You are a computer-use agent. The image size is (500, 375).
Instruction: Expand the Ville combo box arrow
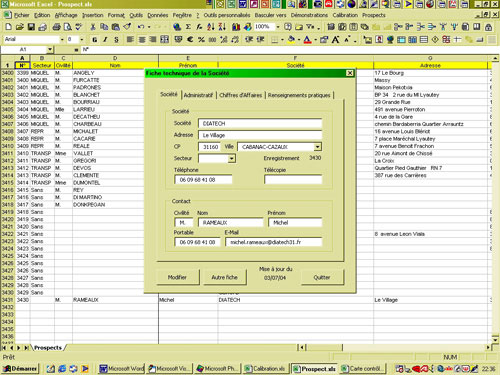point(318,147)
